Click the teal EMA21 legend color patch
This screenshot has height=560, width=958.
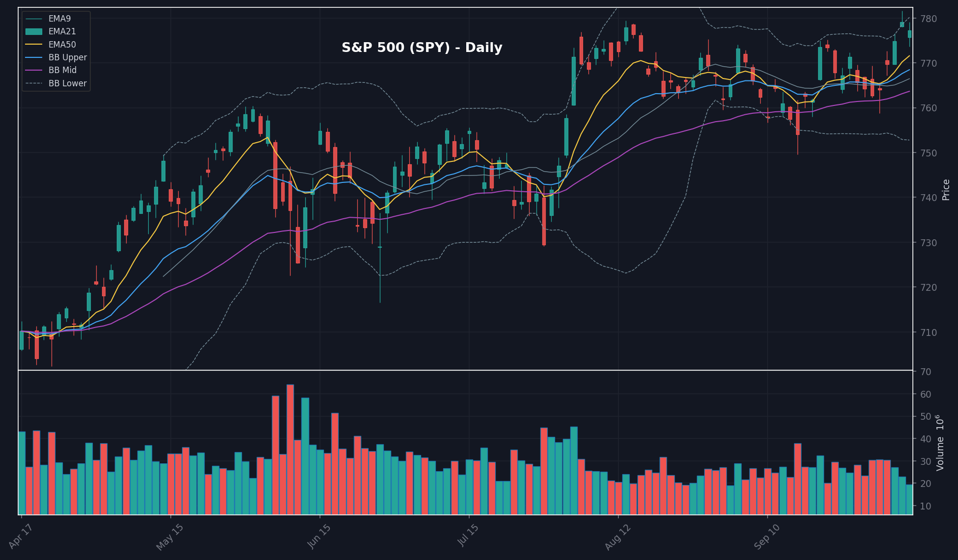pos(34,31)
